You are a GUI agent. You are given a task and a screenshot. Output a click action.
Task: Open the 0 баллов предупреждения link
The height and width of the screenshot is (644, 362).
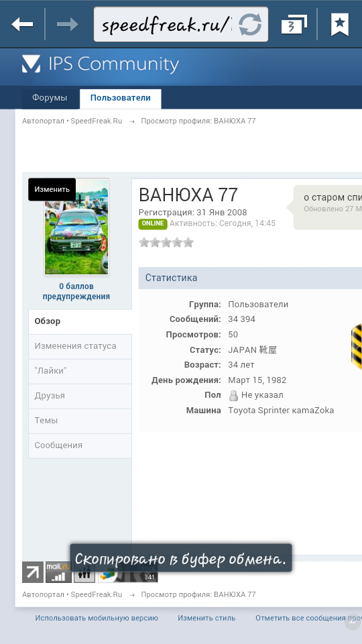[x=76, y=291]
